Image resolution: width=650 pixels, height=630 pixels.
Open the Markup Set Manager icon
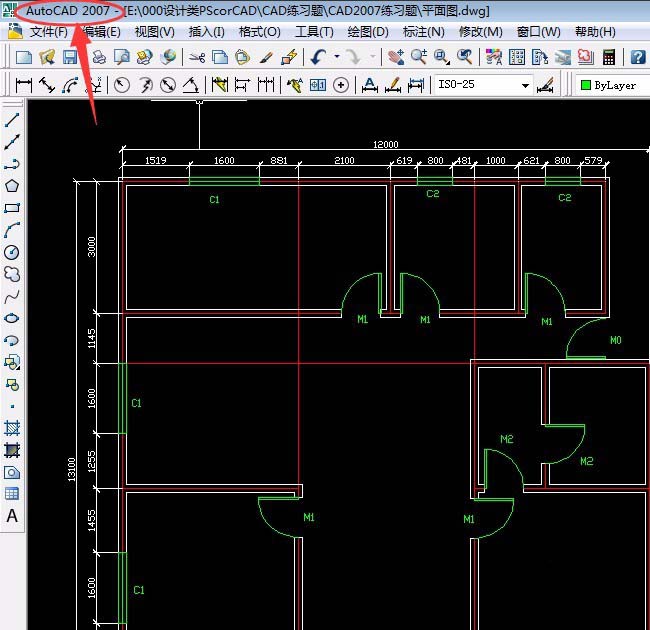[x=585, y=57]
